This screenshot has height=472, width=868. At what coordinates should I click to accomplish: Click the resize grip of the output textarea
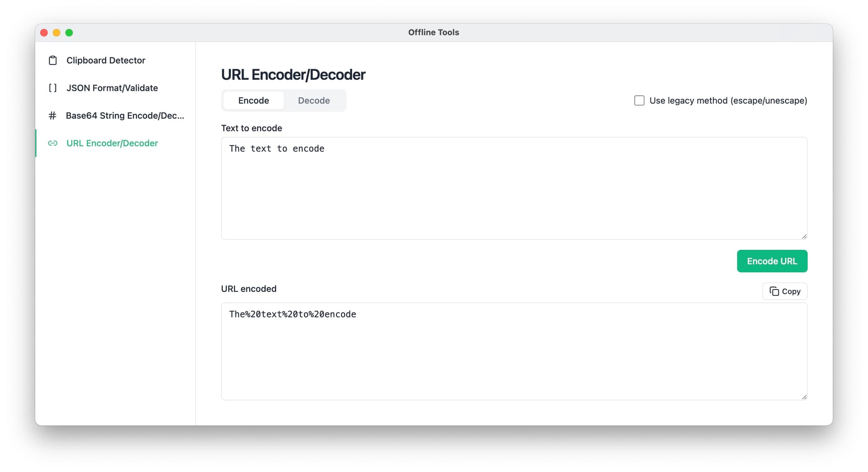(x=804, y=397)
